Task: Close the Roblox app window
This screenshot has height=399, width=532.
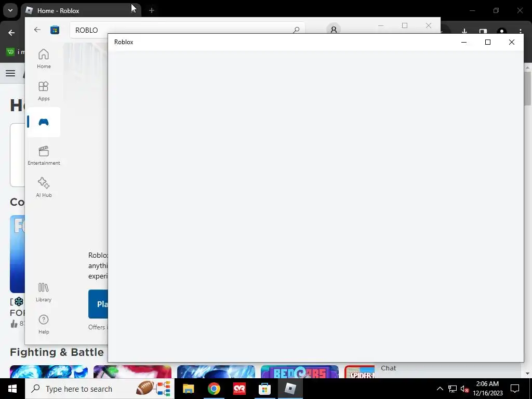Action: click(x=511, y=42)
